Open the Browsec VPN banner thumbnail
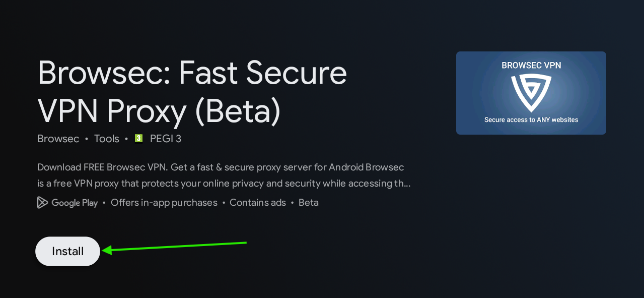Screen dimensions: 644x298 (x=531, y=93)
